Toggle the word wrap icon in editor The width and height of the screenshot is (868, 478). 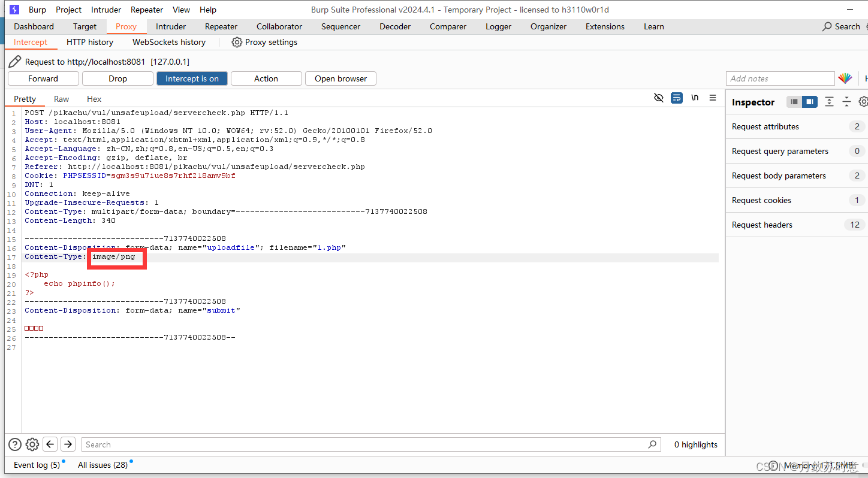(677, 98)
